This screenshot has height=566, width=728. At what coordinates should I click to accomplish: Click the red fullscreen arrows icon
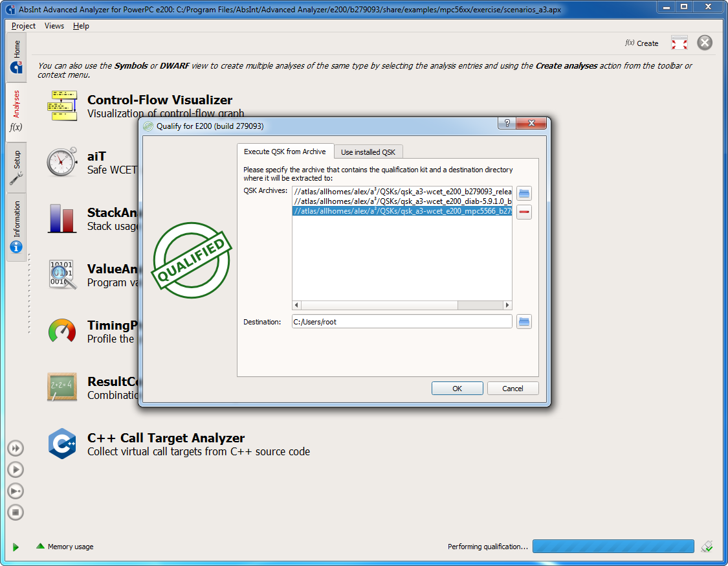coord(679,43)
